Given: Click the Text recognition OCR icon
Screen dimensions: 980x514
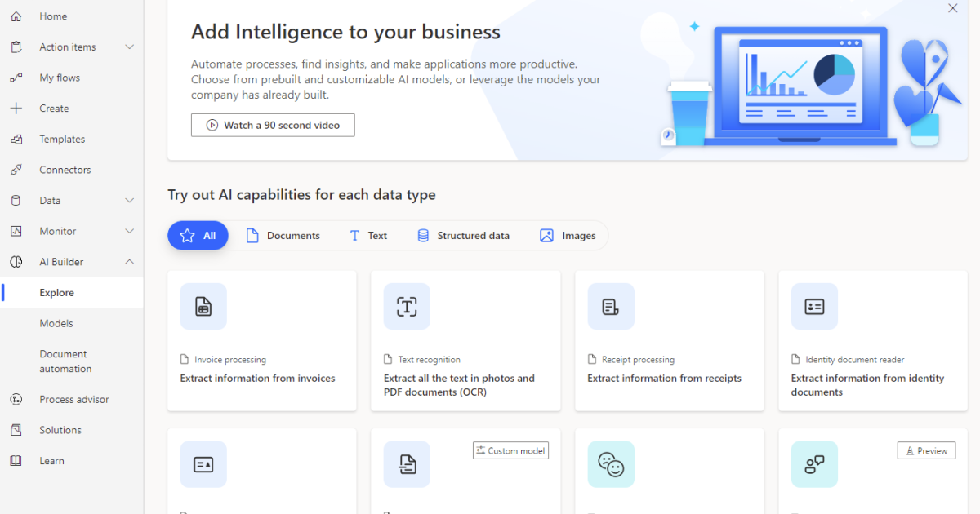Looking at the screenshot, I should (x=407, y=307).
